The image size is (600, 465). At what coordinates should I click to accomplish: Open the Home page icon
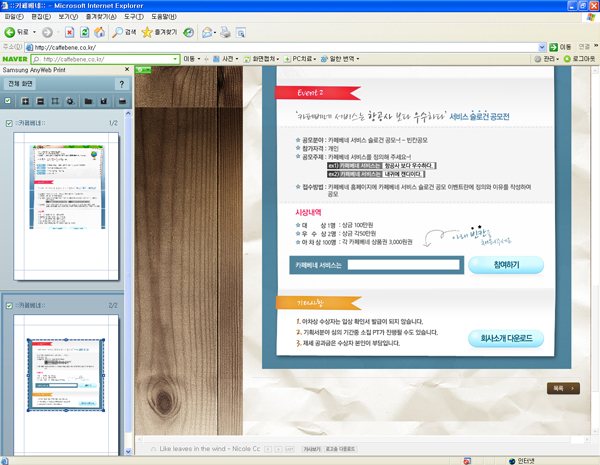pyautogui.click(x=99, y=33)
